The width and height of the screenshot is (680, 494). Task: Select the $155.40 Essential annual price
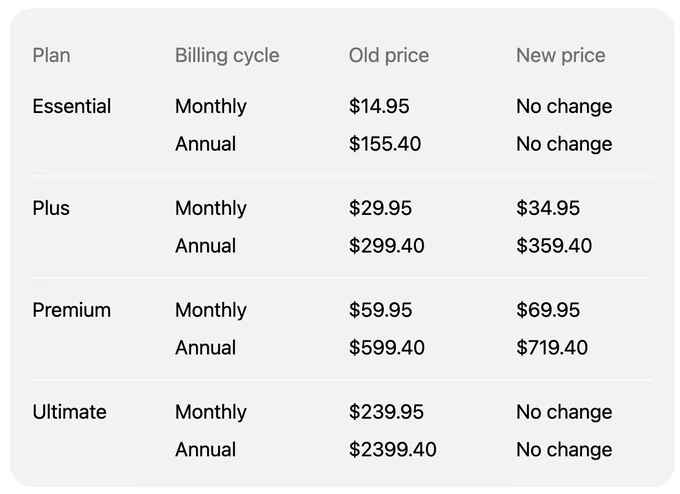click(x=385, y=144)
